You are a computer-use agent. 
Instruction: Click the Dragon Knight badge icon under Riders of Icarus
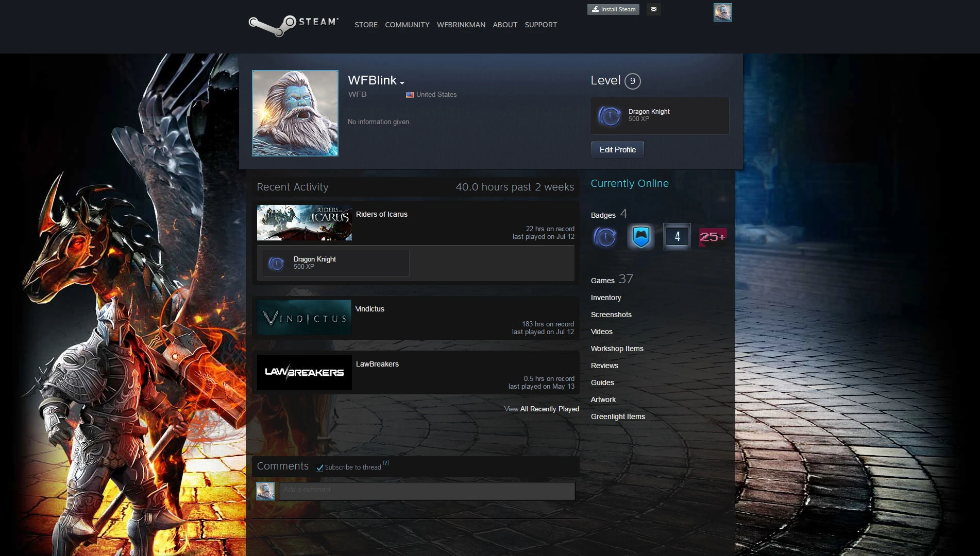276,264
